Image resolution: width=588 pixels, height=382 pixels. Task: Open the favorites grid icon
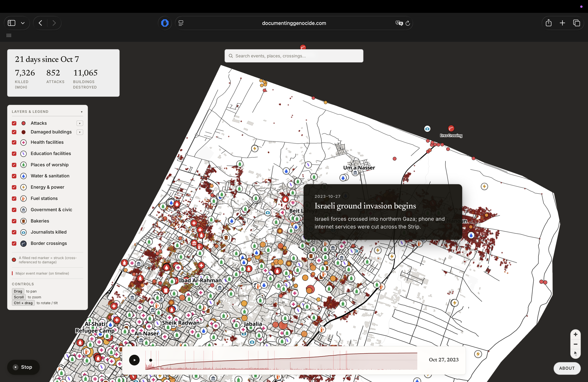[x=9, y=35]
